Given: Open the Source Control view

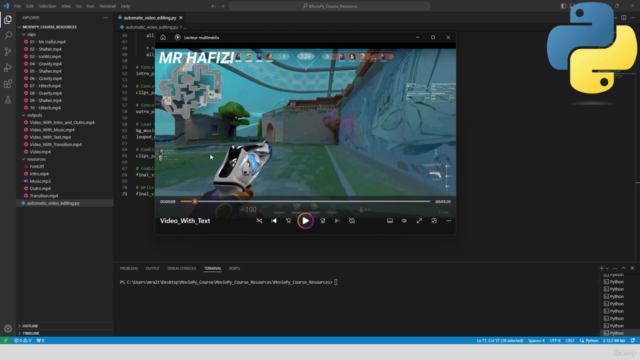Looking at the screenshot, I should [x=8, y=51].
